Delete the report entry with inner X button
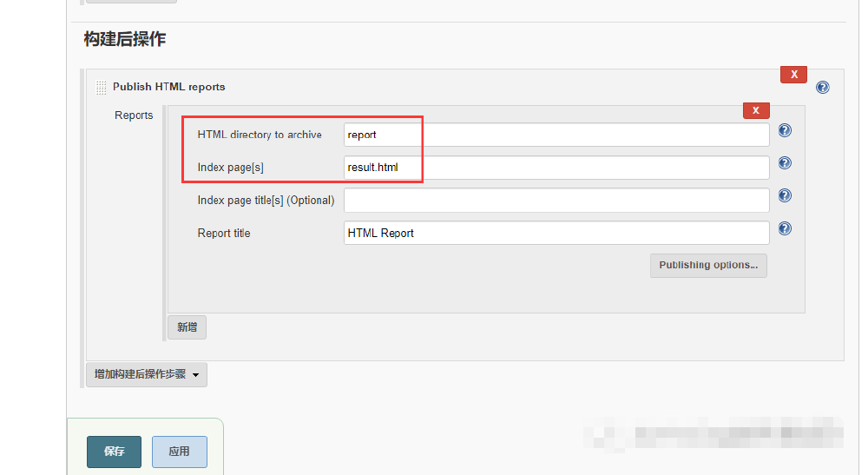 click(x=756, y=110)
